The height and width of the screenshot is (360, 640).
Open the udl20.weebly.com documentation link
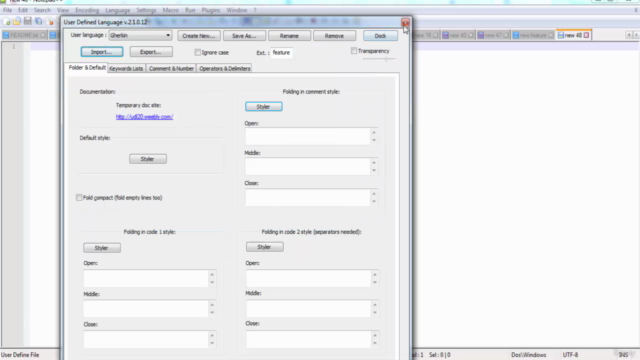144,117
